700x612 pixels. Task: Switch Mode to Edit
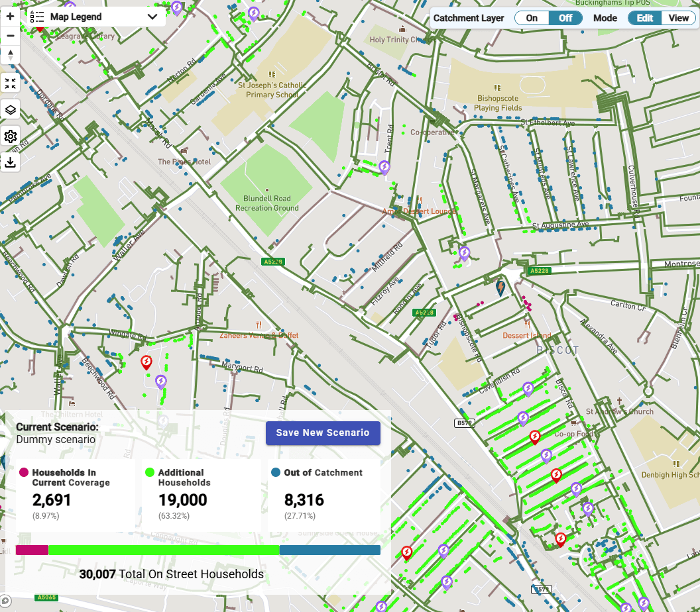(644, 18)
